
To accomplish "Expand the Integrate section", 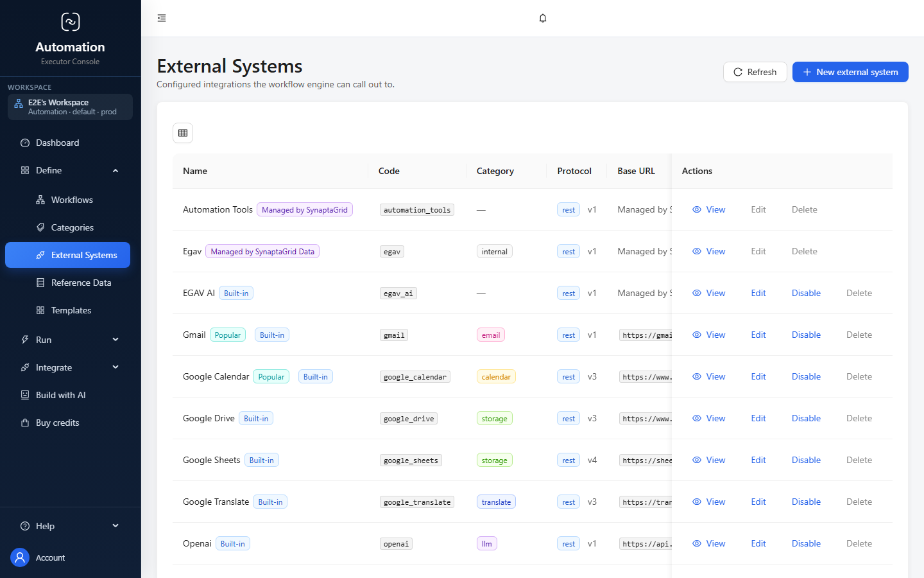I will pyautogui.click(x=71, y=367).
